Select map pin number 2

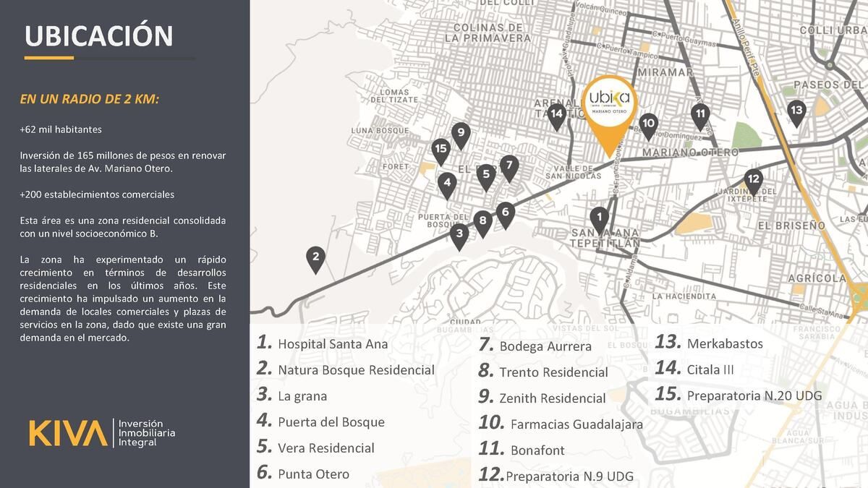[x=315, y=260]
